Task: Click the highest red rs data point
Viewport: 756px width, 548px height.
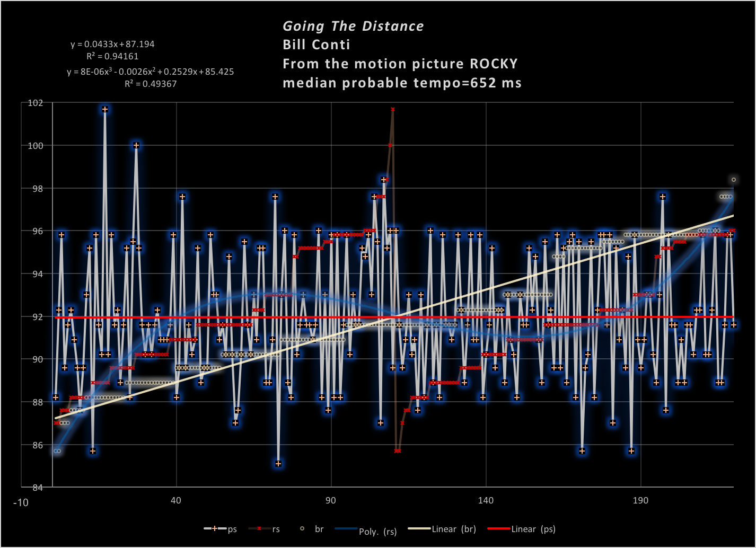Action: [393, 109]
